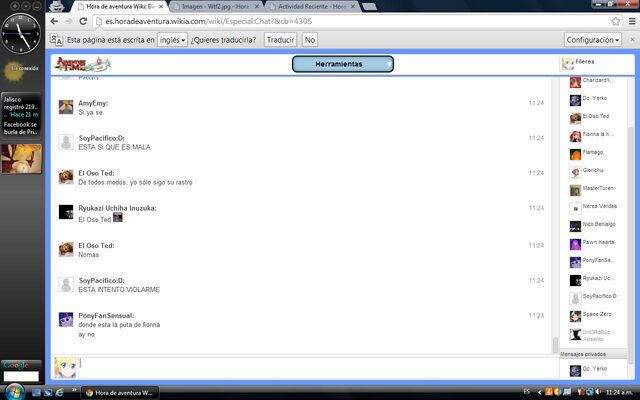This screenshot has height=400, width=640.
Task: Click the Hora de aventura taskbar button
Action: click(120, 393)
